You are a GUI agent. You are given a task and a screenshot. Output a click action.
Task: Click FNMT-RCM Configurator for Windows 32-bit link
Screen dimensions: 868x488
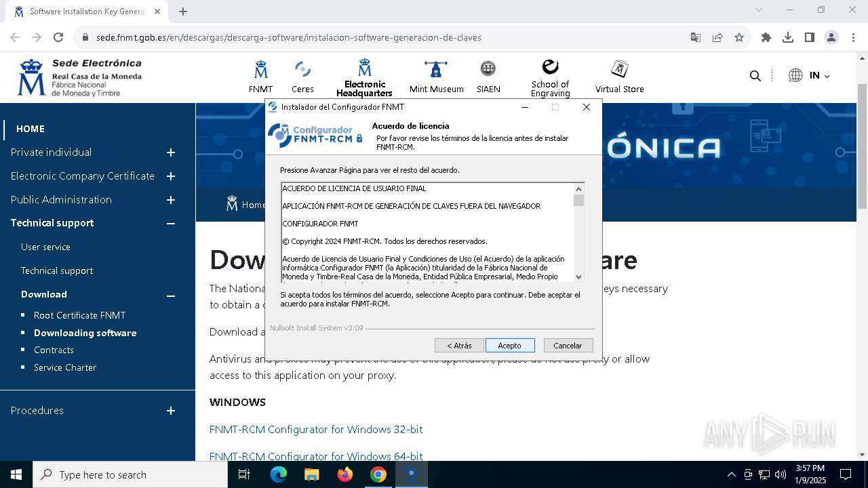[x=316, y=429]
